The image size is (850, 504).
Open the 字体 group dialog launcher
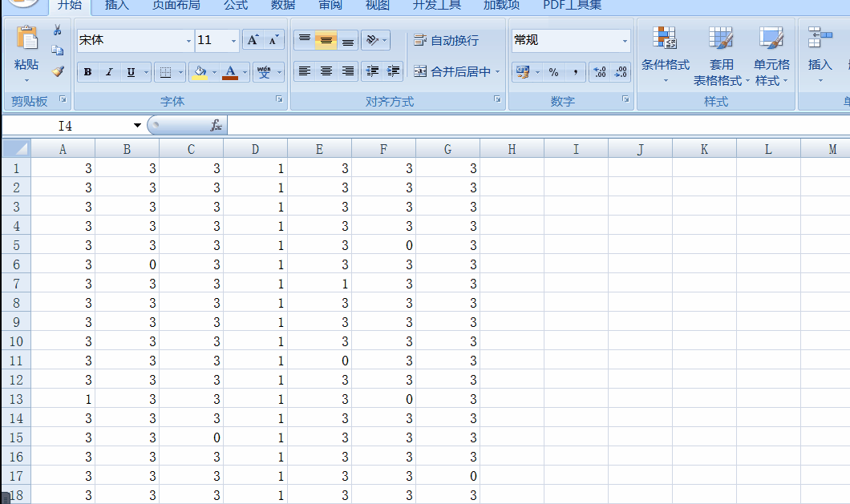279,99
